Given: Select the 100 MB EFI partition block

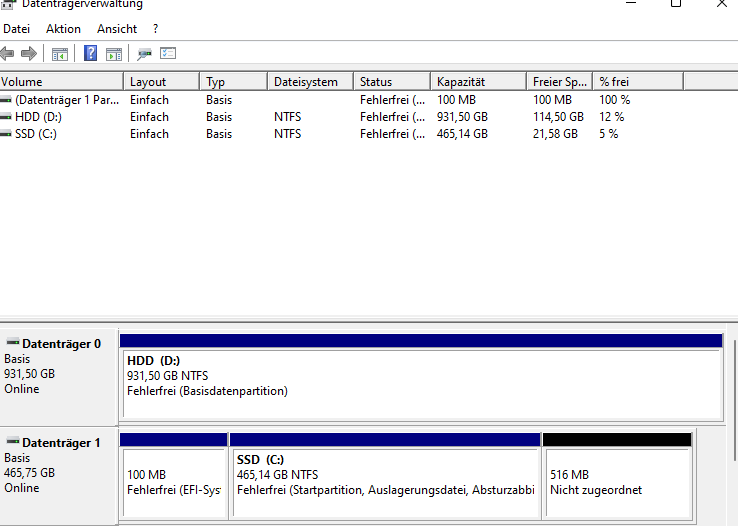Looking at the screenshot, I should click(174, 476).
